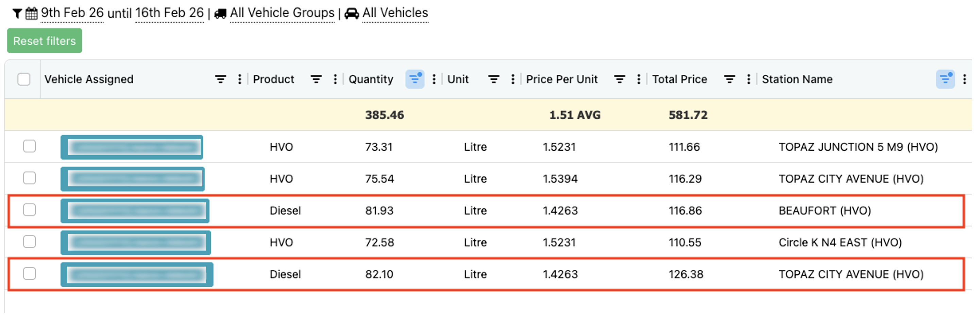Open the active Station Name filter
Image resolution: width=980 pixels, height=320 pixels.
(945, 79)
